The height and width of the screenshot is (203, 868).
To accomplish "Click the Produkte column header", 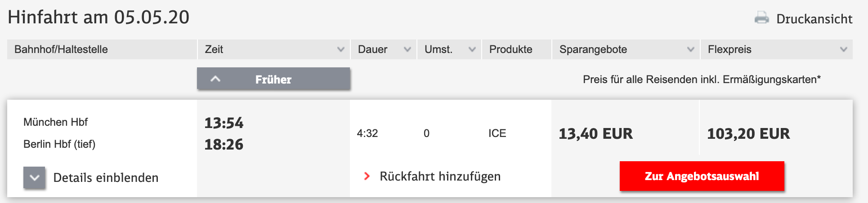I will pos(510,49).
